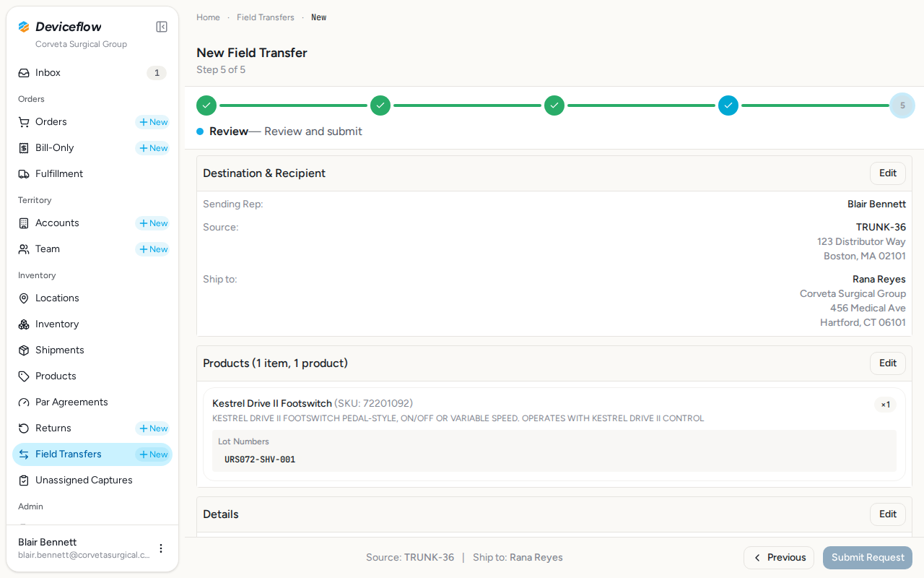Jump to the first completed step circle
Screen dimensions: 924x578
point(206,105)
